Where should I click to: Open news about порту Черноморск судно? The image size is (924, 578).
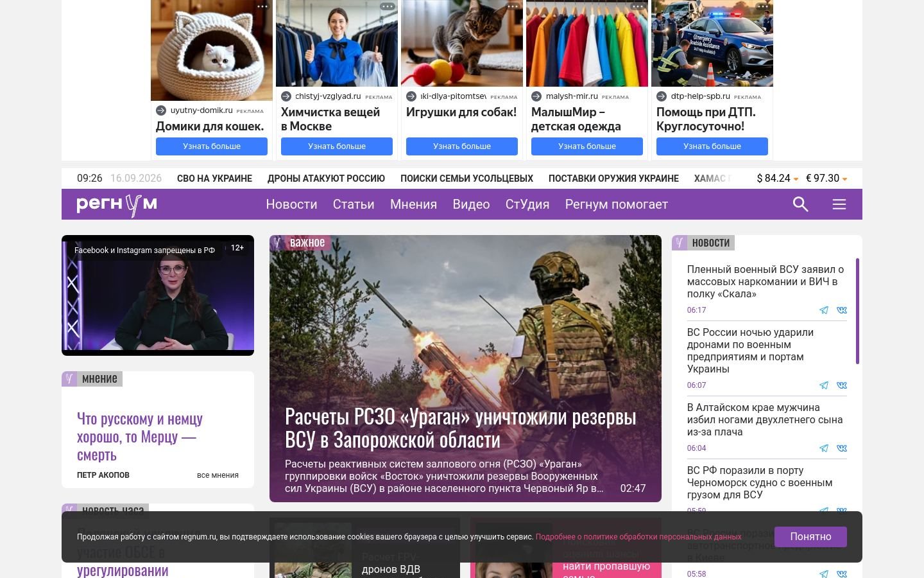(760, 482)
